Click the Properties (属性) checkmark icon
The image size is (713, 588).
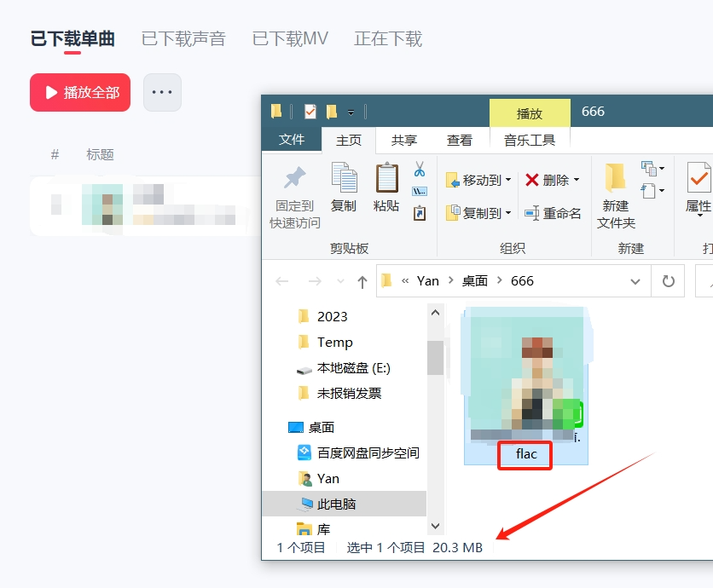(699, 179)
